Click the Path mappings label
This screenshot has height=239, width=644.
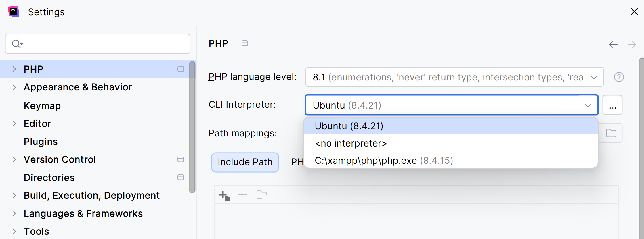point(243,133)
